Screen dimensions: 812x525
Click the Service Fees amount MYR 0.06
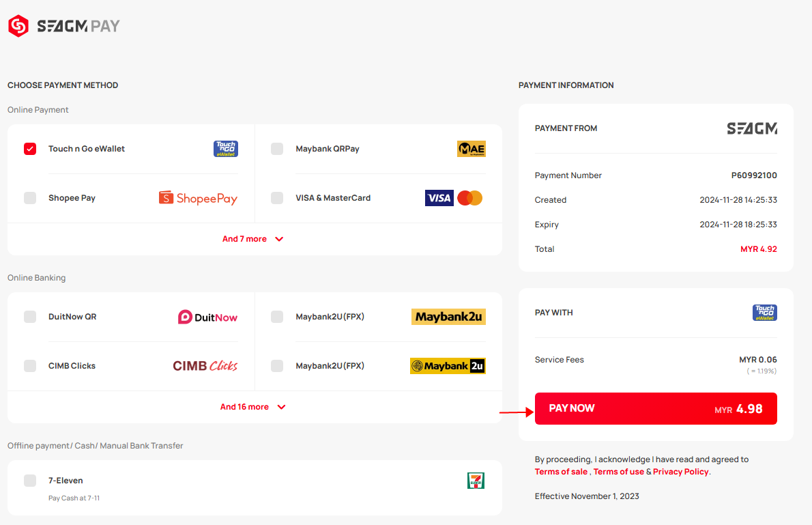pyautogui.click(x=757, y=359)
